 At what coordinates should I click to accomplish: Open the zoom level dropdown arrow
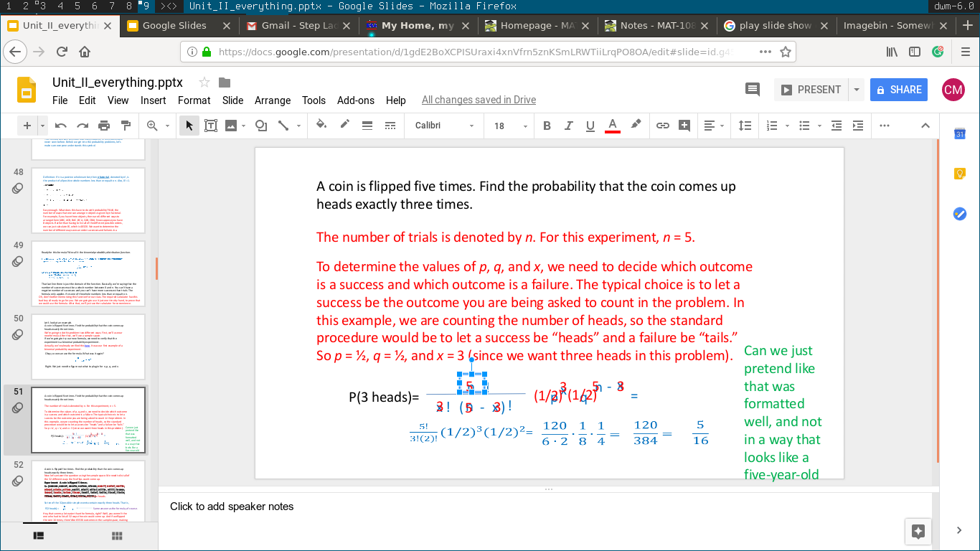click(167, 126)
